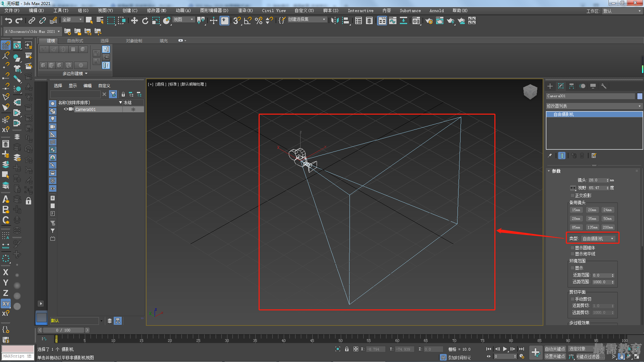Image resolution: width=644 pixels, height=362 pixels.
Task: Select the 50mm stock lens
Action: (x=607, y=219)
